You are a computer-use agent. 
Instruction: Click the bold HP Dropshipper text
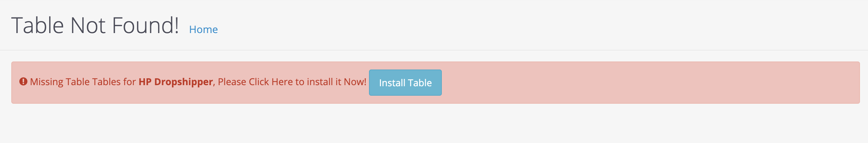coord(176,82)
